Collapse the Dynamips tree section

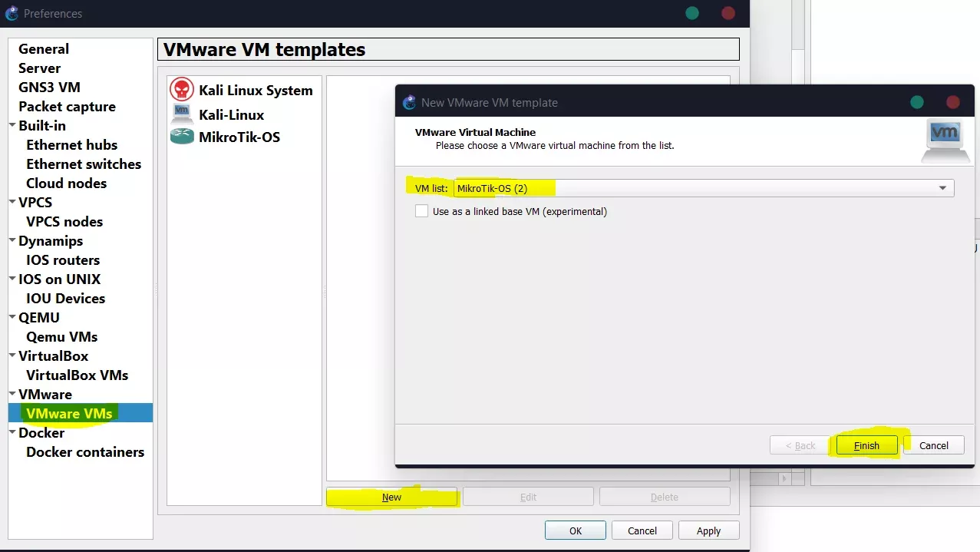tap(12, 240)
